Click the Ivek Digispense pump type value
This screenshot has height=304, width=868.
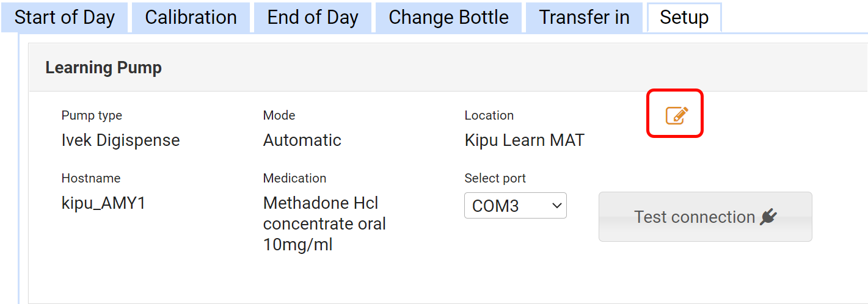(x=121, y=140)
